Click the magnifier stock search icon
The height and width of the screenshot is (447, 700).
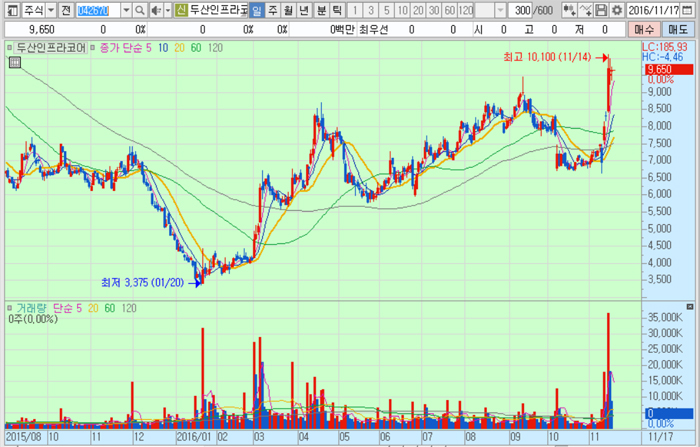(139, 10)
